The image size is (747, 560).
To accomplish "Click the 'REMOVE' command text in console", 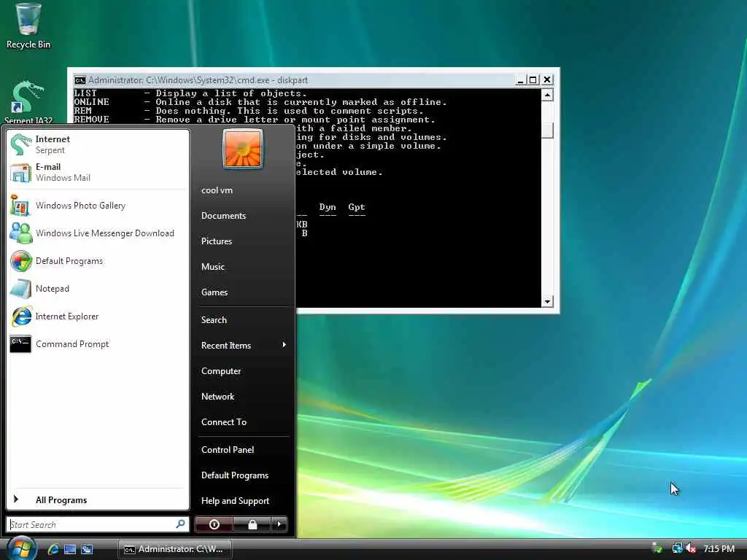I will pos(91,119).
